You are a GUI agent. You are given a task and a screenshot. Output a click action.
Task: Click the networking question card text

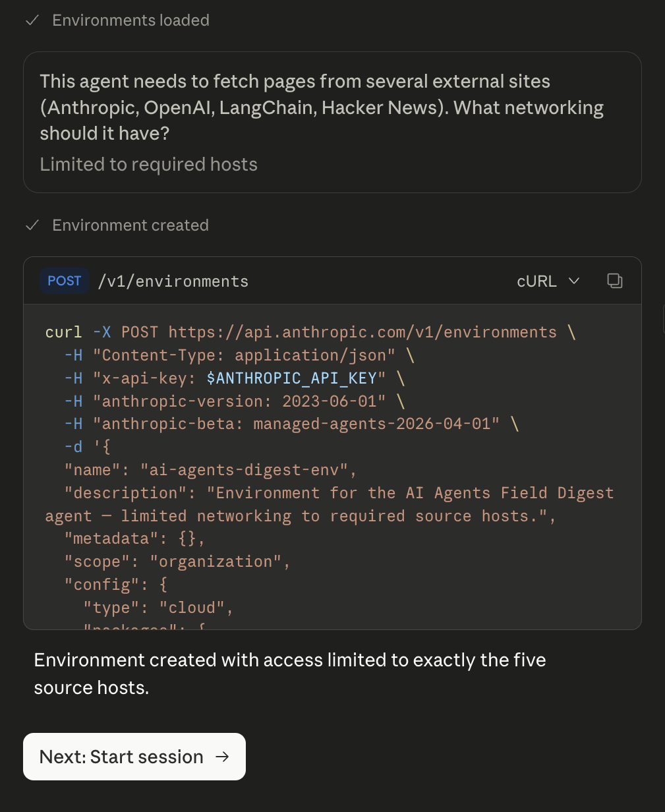[x=322, y=107]
